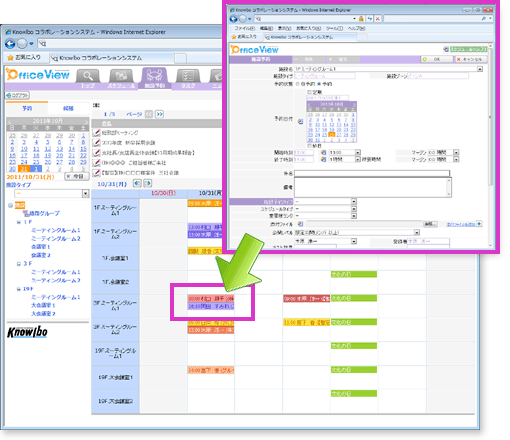Viewport: 510px width, 440px height.
Task: Show next day in the reservation grid
Action: [148, 183]
